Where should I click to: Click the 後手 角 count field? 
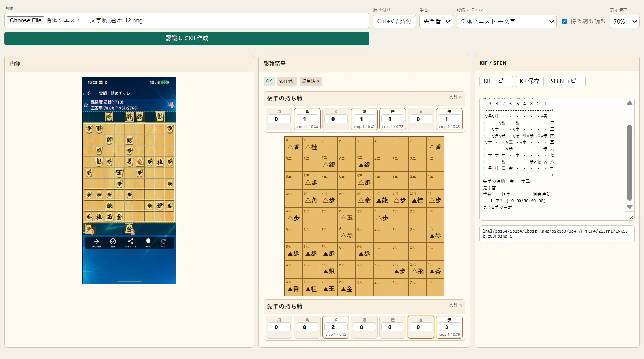click(307, 119)
